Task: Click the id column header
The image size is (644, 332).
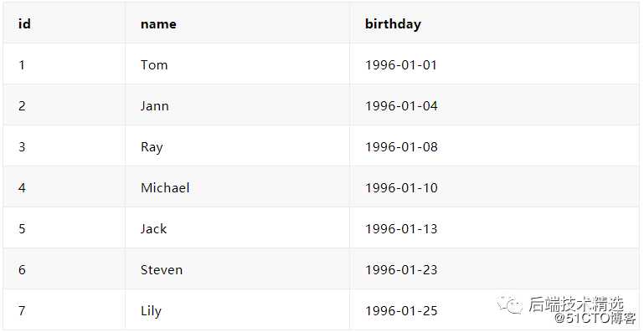Action: [64, 23]
